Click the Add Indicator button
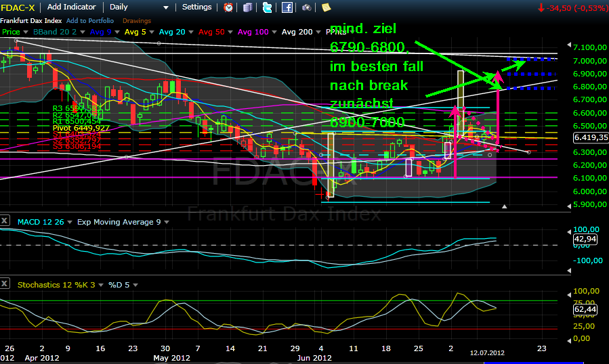609x364 pixels. [x=71, y=7]
